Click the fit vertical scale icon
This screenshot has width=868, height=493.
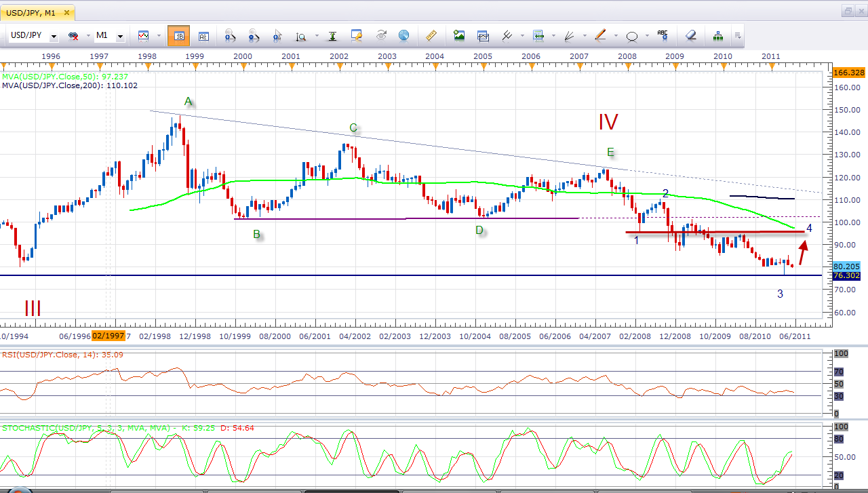click(332, 36)
